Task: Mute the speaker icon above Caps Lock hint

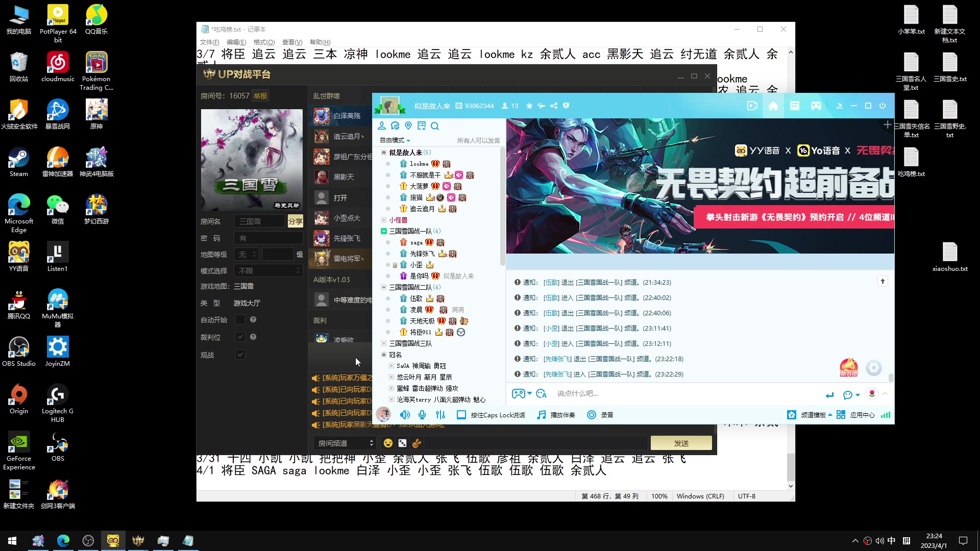Action: tap(405, 415)
